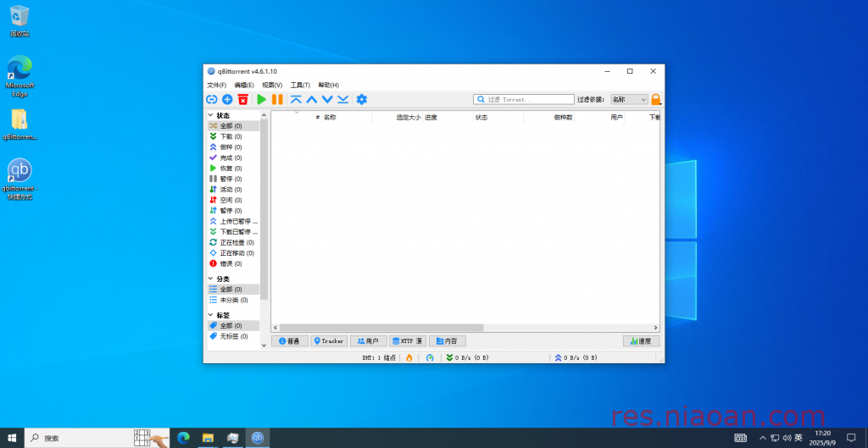Sort by the 状态 column header
Image resolution: width=868 pixels, height=448 pixels.
coord(498,117)
